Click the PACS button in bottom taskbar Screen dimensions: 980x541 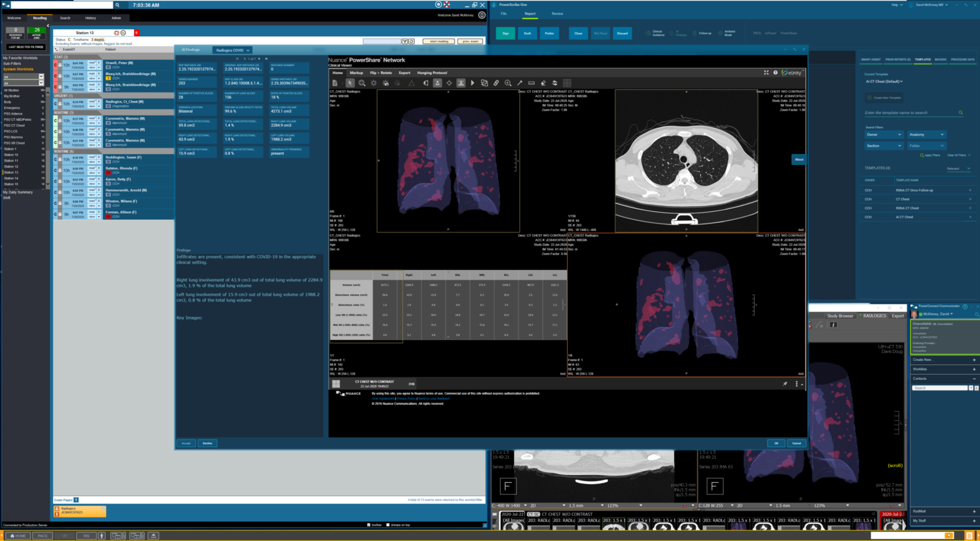click(x=42, y=535)
